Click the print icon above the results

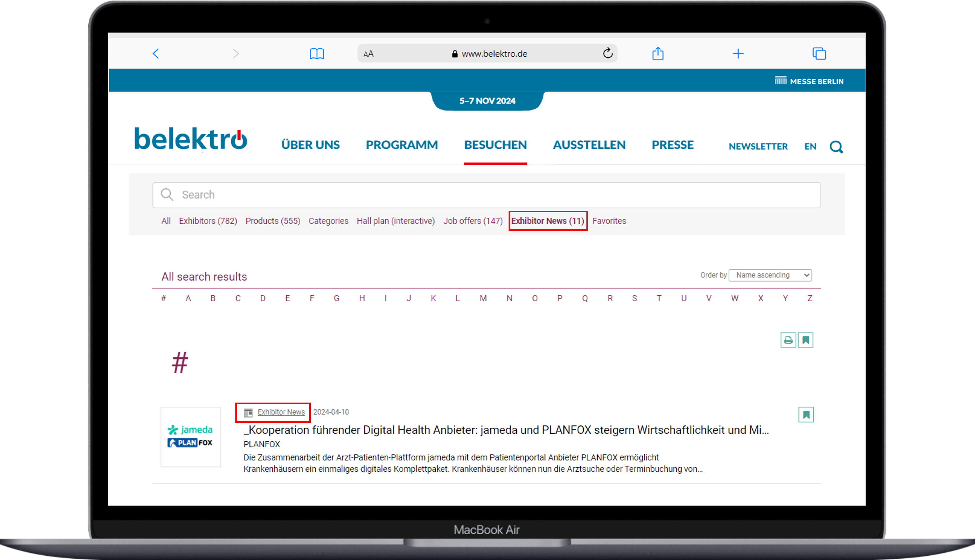click(788, 340)
